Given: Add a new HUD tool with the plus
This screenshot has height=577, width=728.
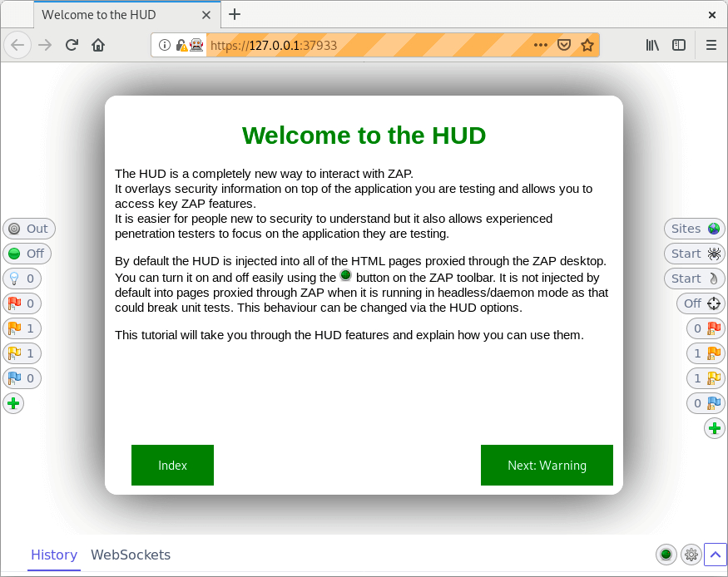Looking at the screenshot, I should (x=12, y=403).
